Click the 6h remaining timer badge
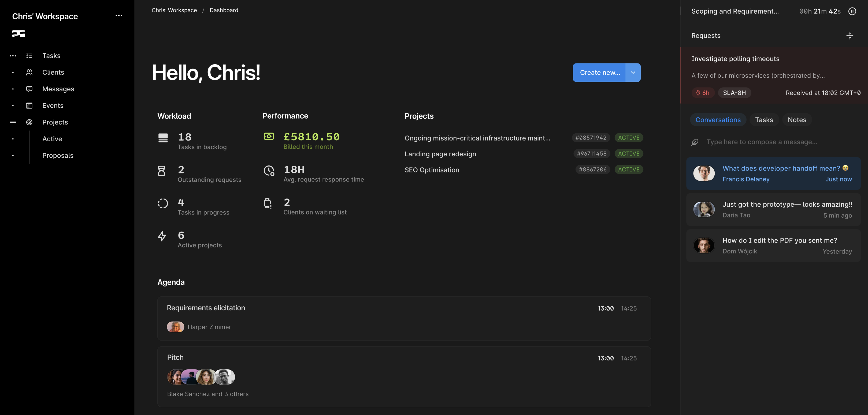 pos(703,93)
